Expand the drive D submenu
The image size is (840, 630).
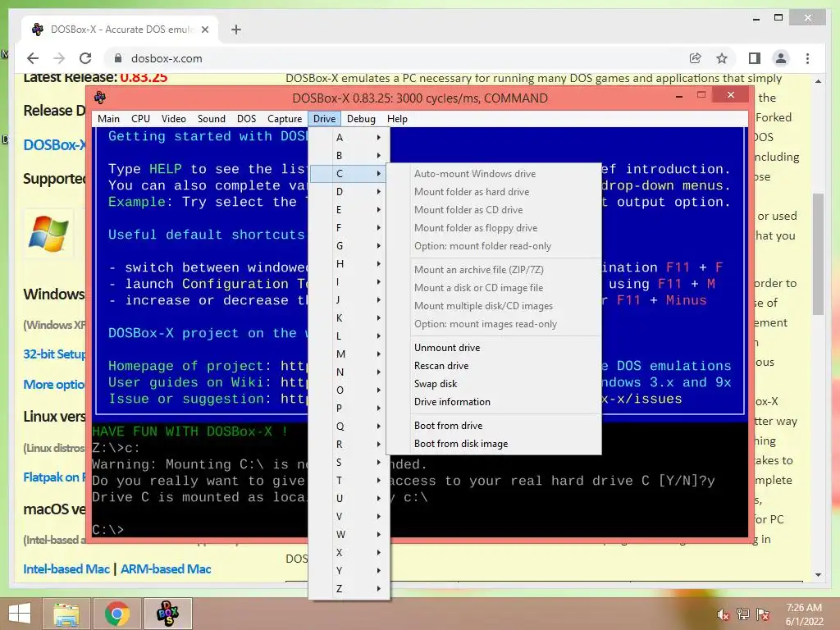tap(349, 192)
